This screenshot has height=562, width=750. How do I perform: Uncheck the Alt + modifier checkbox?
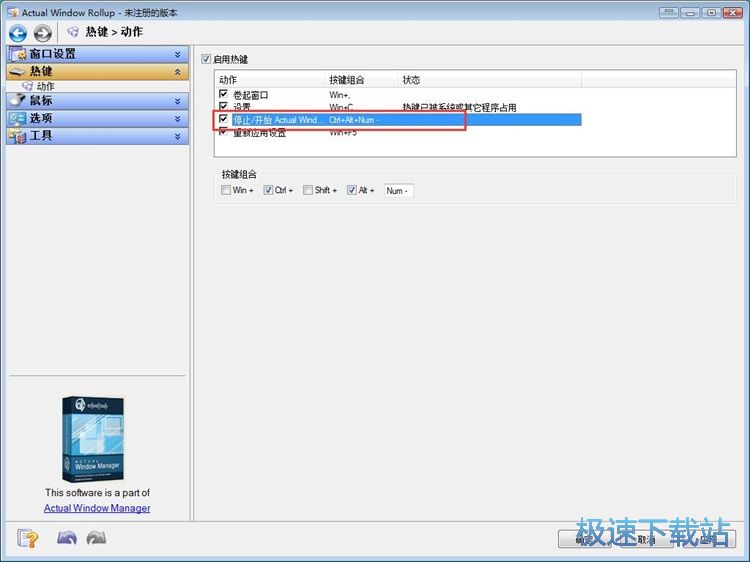pos(352,190)
